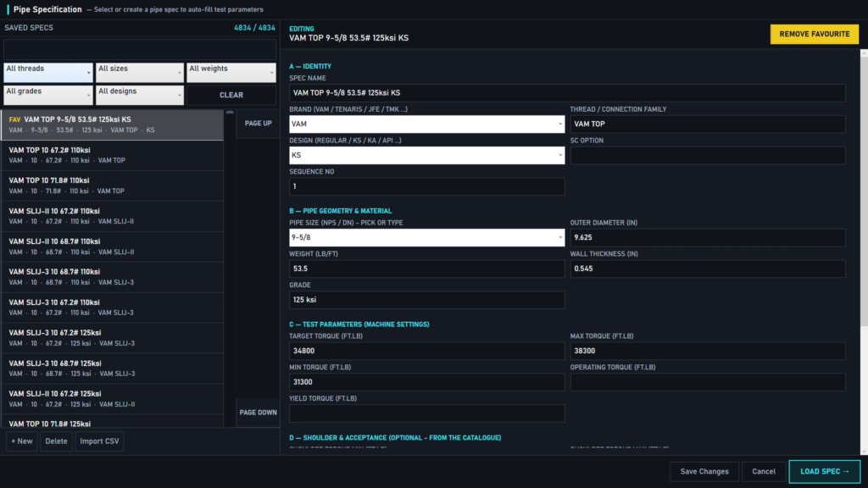
Task: Click the Max Torque field
Action: coord(708,351)
